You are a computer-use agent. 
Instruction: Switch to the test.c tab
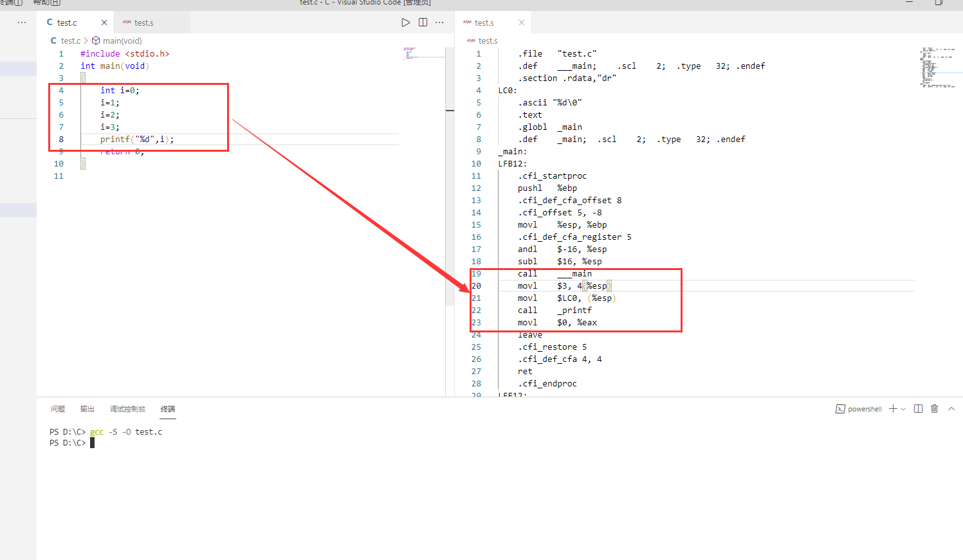pyautogui.click(x=67, y=23)
